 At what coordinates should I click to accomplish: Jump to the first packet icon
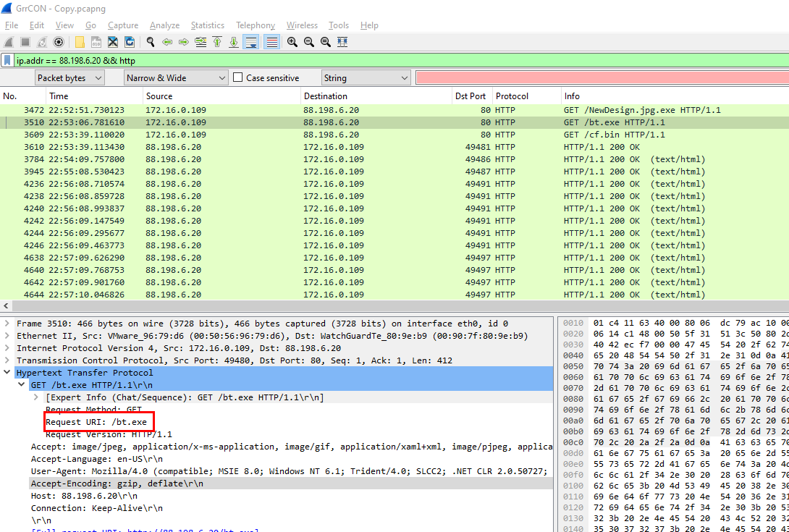click(217, 42)
